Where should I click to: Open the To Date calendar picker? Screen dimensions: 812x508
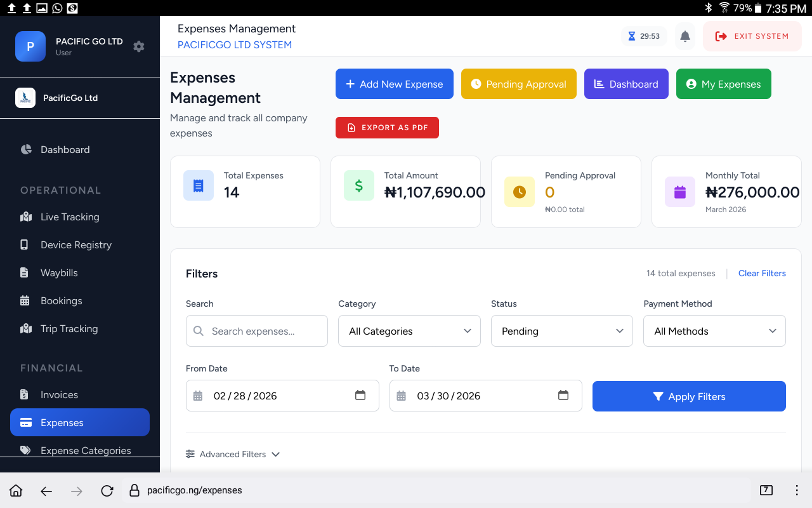point(563,395)
